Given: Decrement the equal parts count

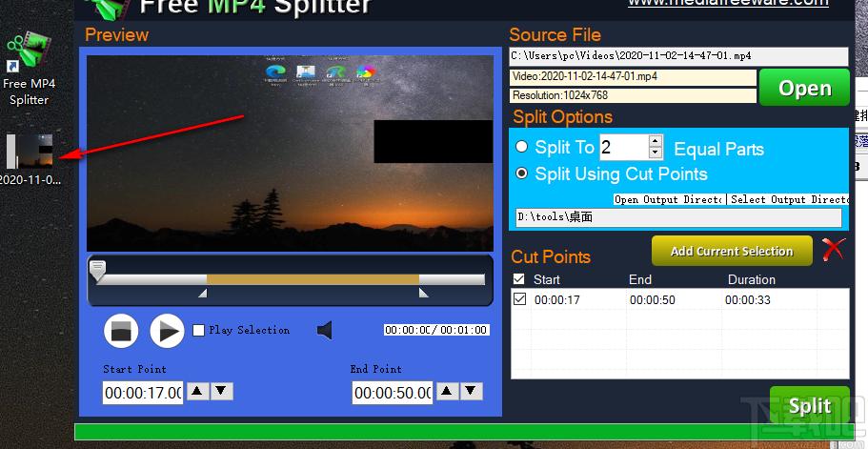Looking at the screenshot, I should pos(656,153).
